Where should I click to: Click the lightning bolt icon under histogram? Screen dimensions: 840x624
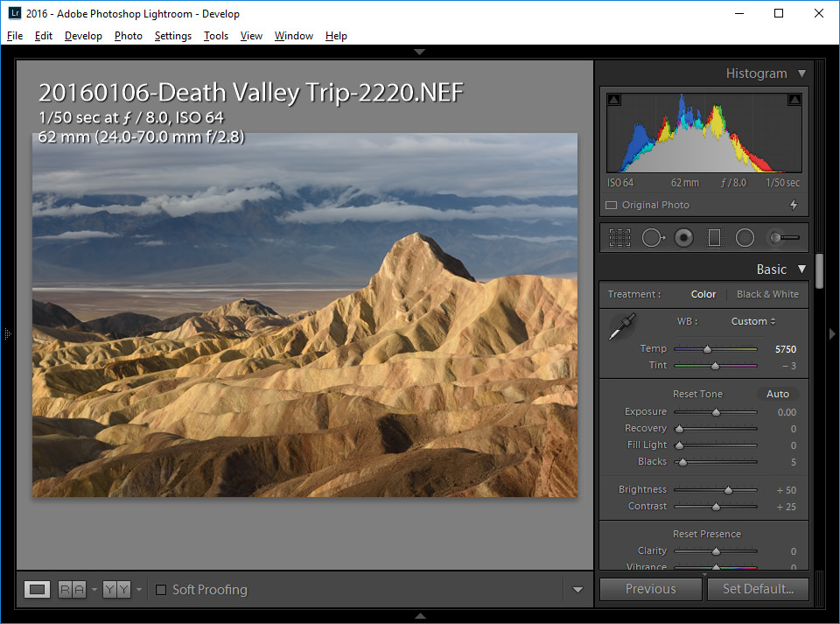point(794,205)
